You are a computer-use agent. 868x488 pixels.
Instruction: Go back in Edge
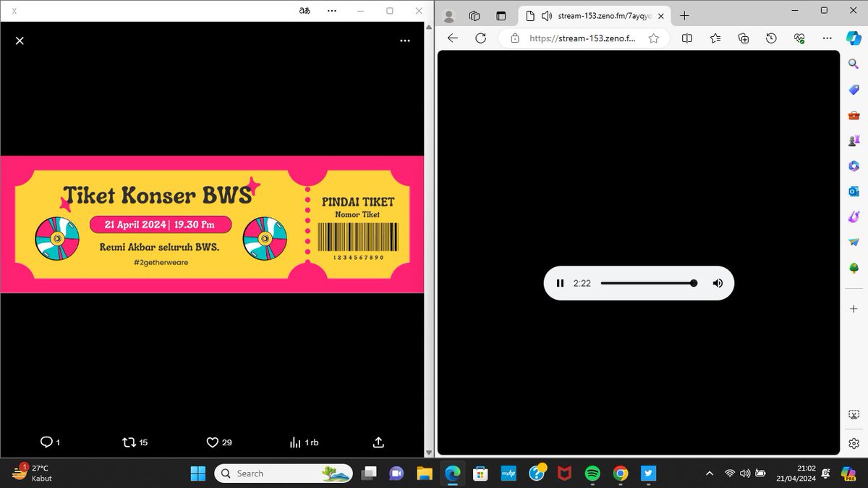453,38
